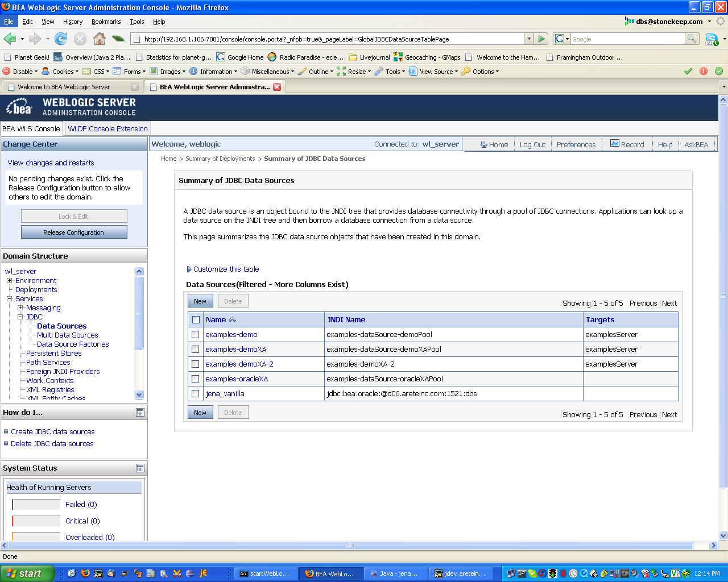
Task: Switch to Java - jena taskbar window
Action: tap(395, 573)
